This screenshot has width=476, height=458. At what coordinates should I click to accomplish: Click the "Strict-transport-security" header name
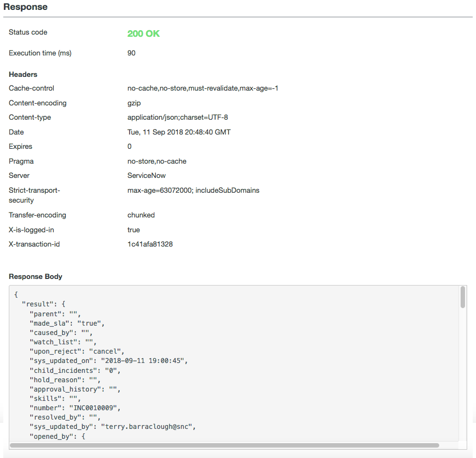click(34, 196)
